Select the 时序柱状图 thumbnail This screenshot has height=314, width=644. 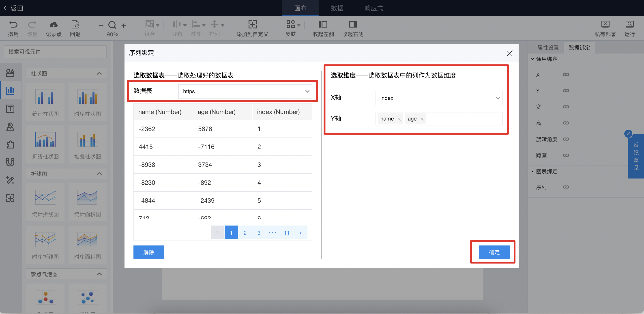click(88, 102)
